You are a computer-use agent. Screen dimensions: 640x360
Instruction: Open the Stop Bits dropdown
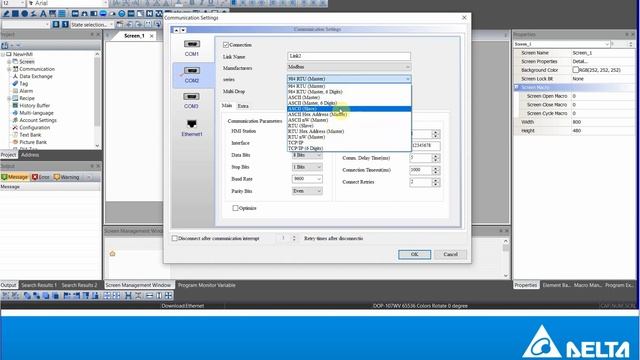point(307,167)
